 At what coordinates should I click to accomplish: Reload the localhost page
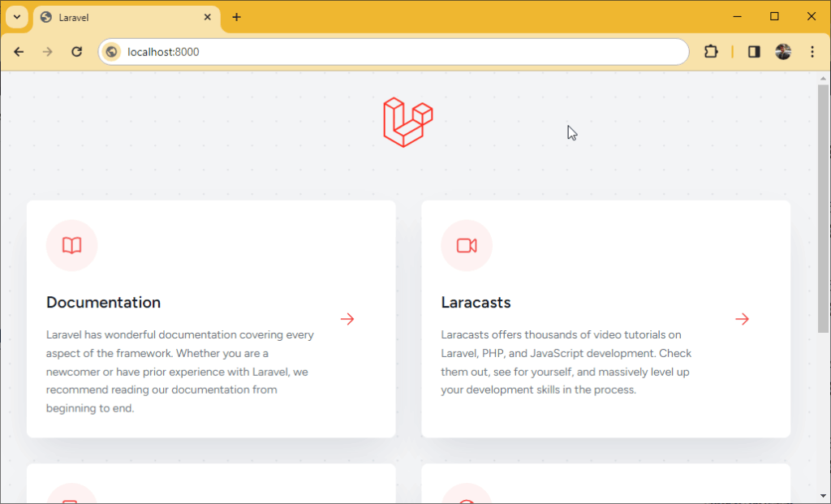coord(77,51)
